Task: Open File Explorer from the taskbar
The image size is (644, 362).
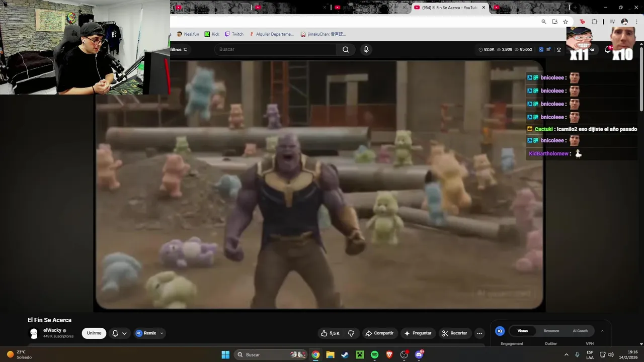Action: click(x=330, y=354)
